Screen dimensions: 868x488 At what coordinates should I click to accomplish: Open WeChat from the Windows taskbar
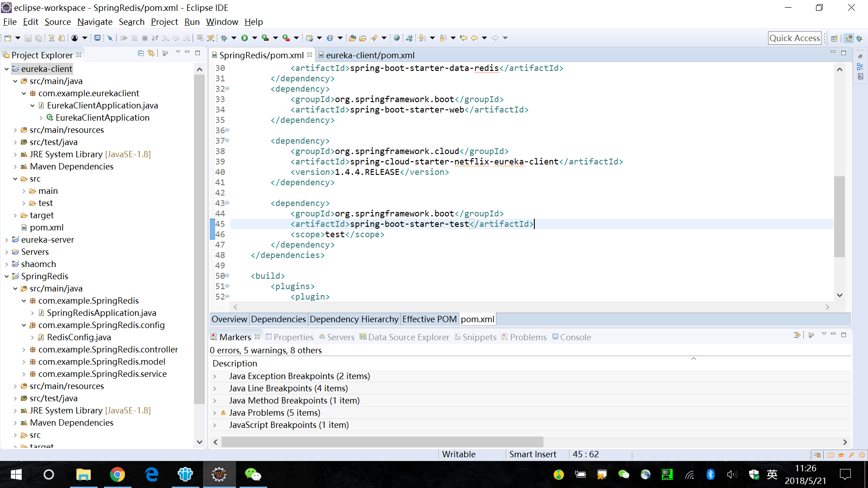point(253,474)
